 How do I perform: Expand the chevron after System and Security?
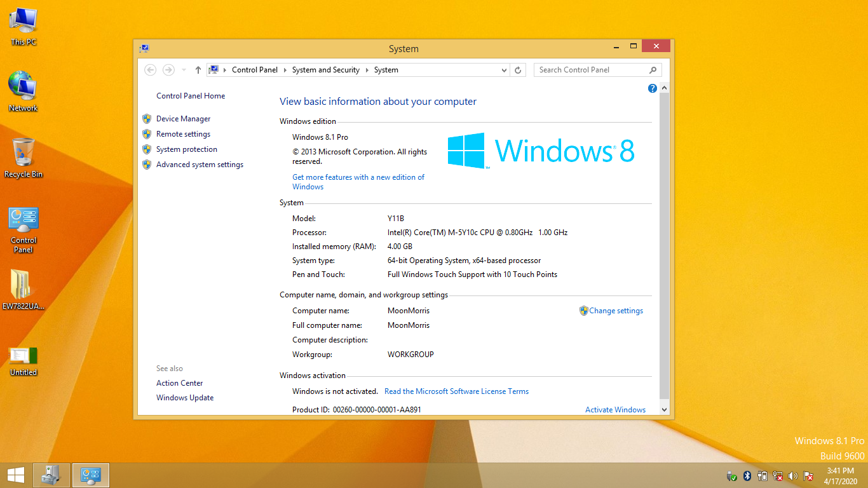(x=367, y=70)
